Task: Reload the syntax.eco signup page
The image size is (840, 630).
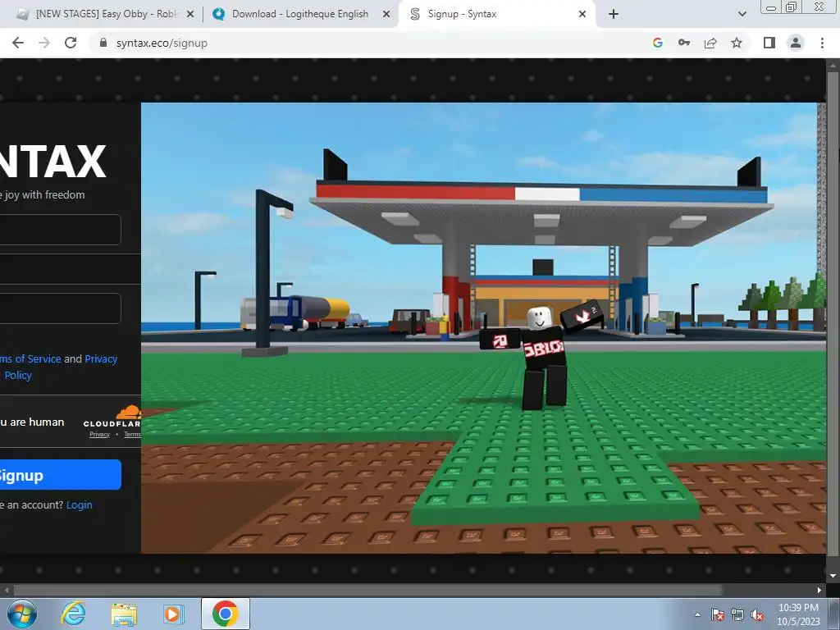Action: tap(71, 43)
